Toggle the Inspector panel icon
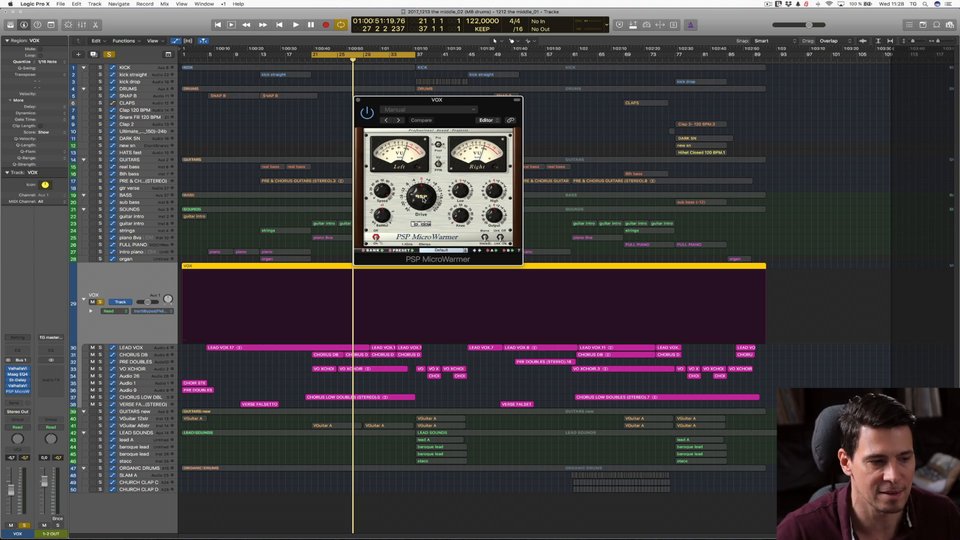Screen dimensions: 960x540 click(x=24, y=25)
